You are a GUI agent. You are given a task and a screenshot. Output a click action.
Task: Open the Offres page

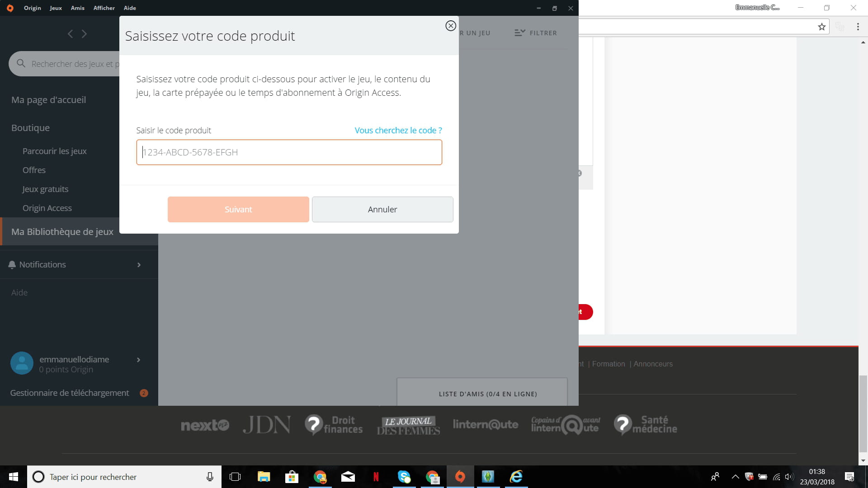click(x=34, y=170)
